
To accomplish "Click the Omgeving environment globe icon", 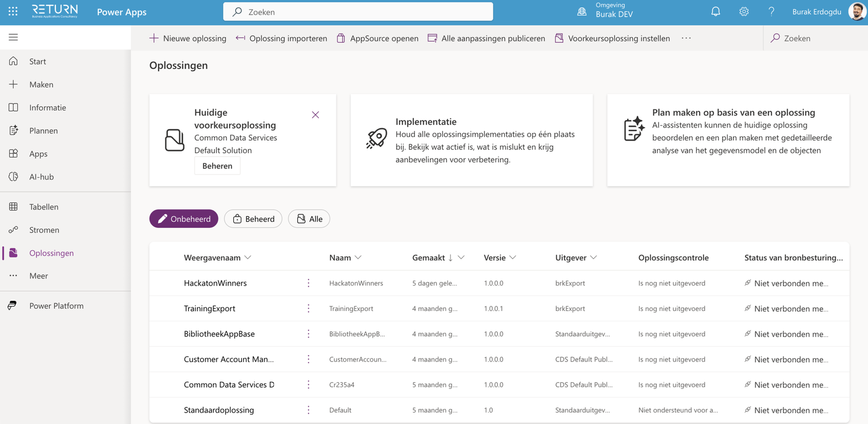I will pyautogui.click(x=582, y=11).
